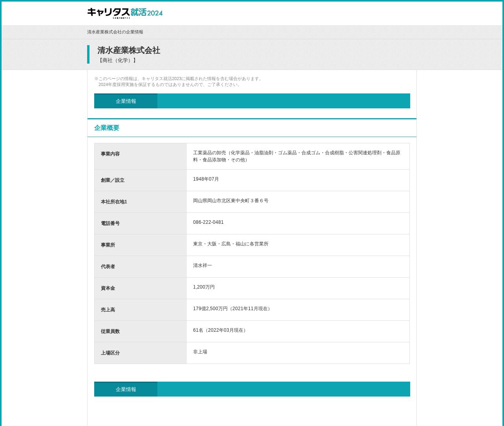Click the 1948年07月 founding date

coord(206,179)
